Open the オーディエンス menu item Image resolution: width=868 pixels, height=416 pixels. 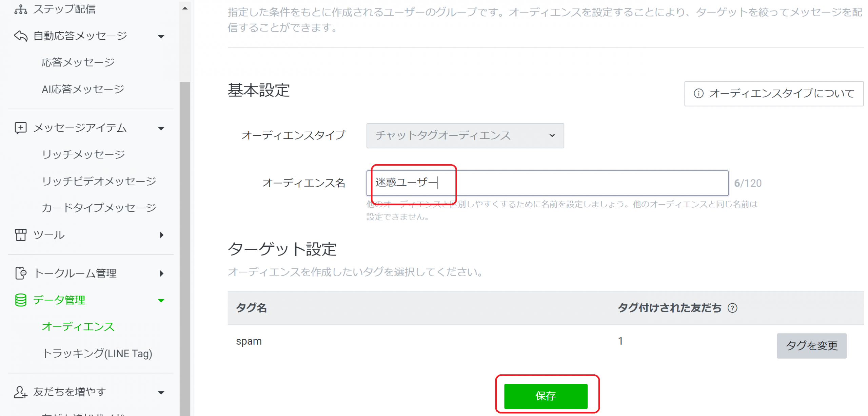coord(78,326)
